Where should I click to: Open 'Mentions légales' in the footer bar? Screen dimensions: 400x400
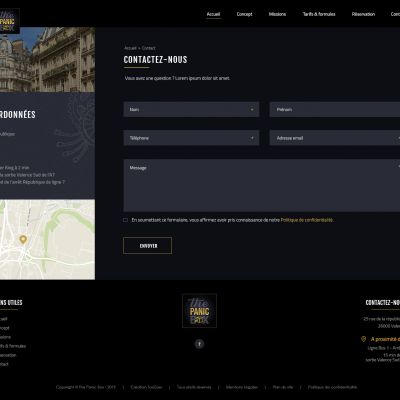[242, 387]
